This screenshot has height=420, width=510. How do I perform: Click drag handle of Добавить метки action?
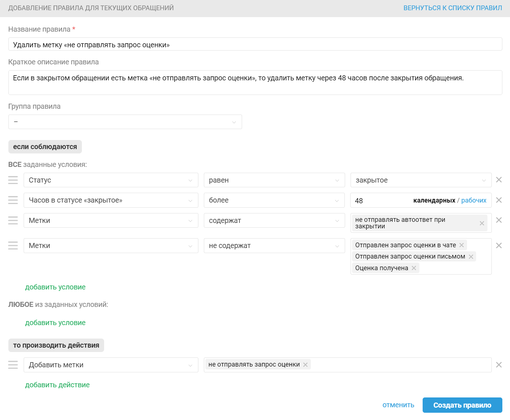click(x=13, y=365)
